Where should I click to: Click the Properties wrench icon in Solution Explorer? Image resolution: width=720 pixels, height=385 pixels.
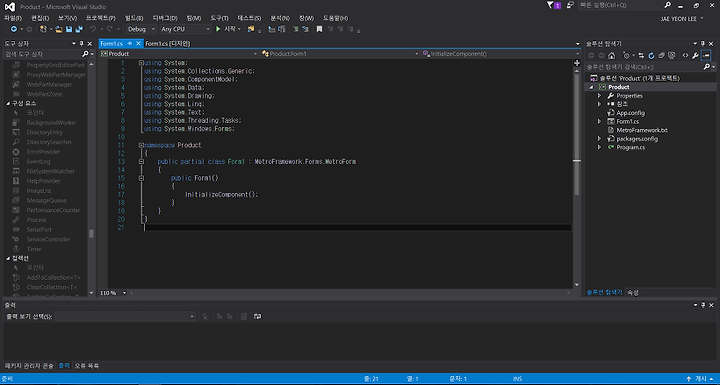coord(696,56)
